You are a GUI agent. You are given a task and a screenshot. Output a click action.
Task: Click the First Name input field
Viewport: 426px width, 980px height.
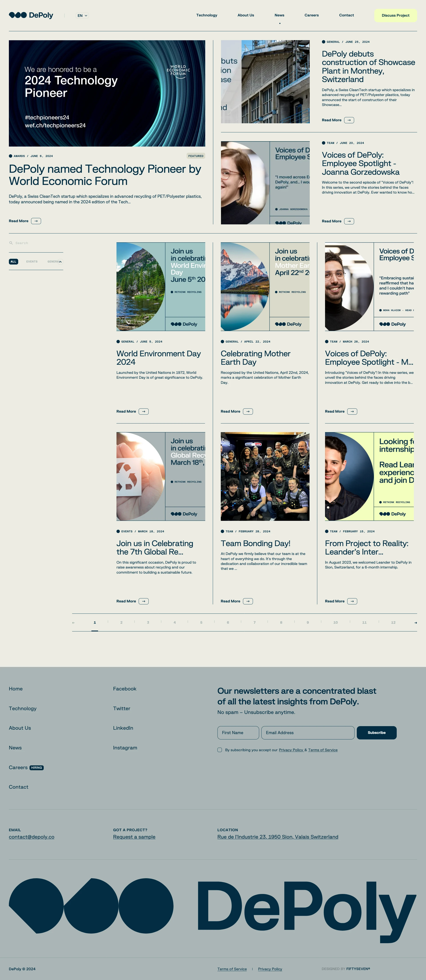(238, 733)
